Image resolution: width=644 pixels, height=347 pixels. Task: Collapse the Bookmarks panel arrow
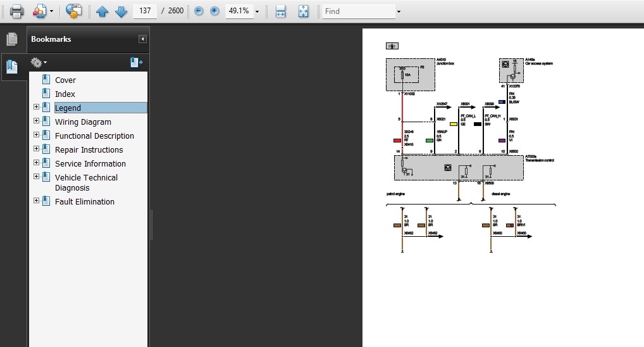(142, 39)
